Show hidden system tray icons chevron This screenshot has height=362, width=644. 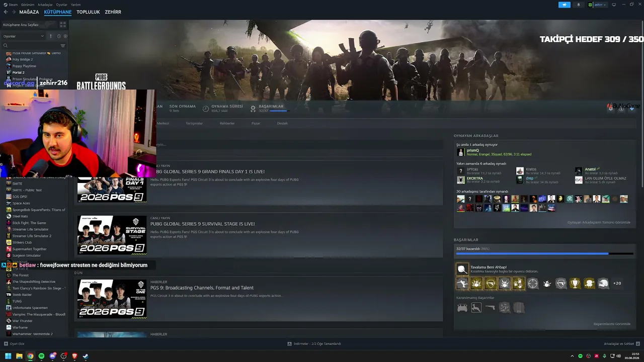[x=572, y=356]
